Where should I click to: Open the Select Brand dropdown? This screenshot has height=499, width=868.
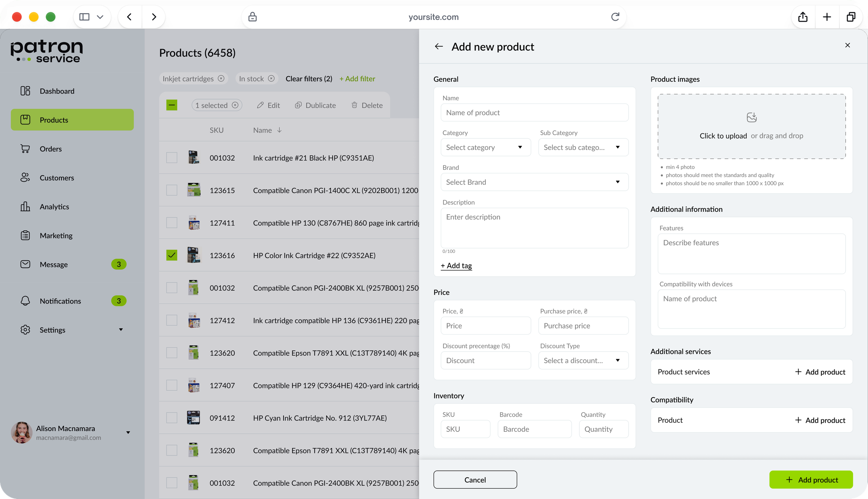click(x=535, y=182)
